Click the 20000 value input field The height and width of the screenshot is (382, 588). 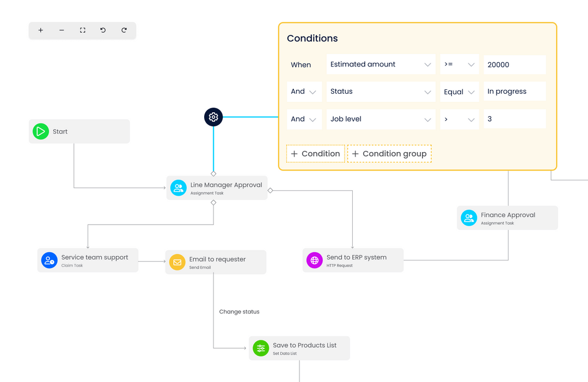coord(514,64)
